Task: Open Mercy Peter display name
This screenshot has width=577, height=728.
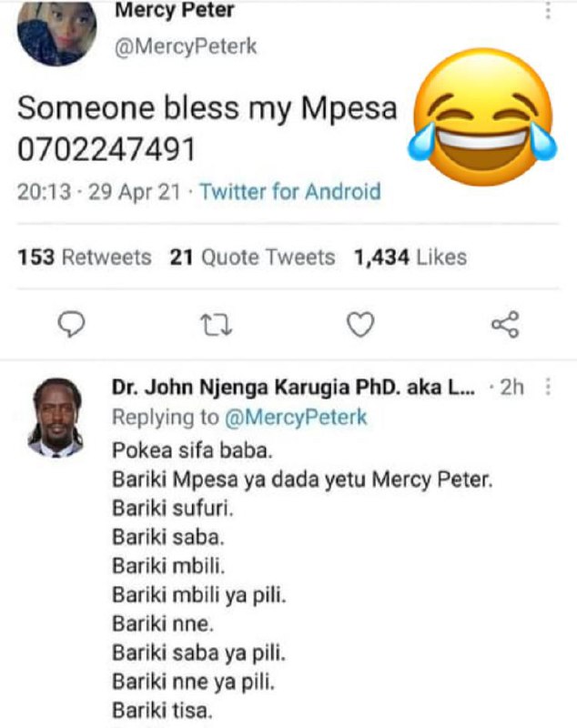Action: tap(175, 10)
